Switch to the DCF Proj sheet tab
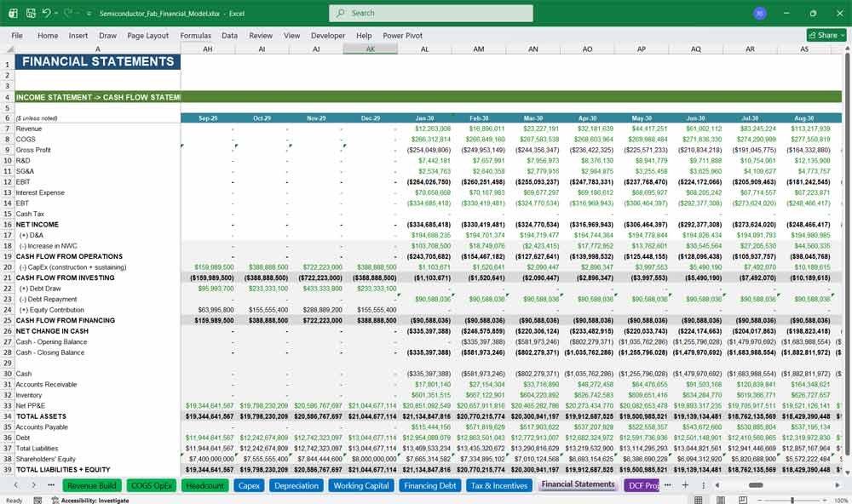Image resolution: width=852 pixels, height=504 pixels. (x=642, y=485)
